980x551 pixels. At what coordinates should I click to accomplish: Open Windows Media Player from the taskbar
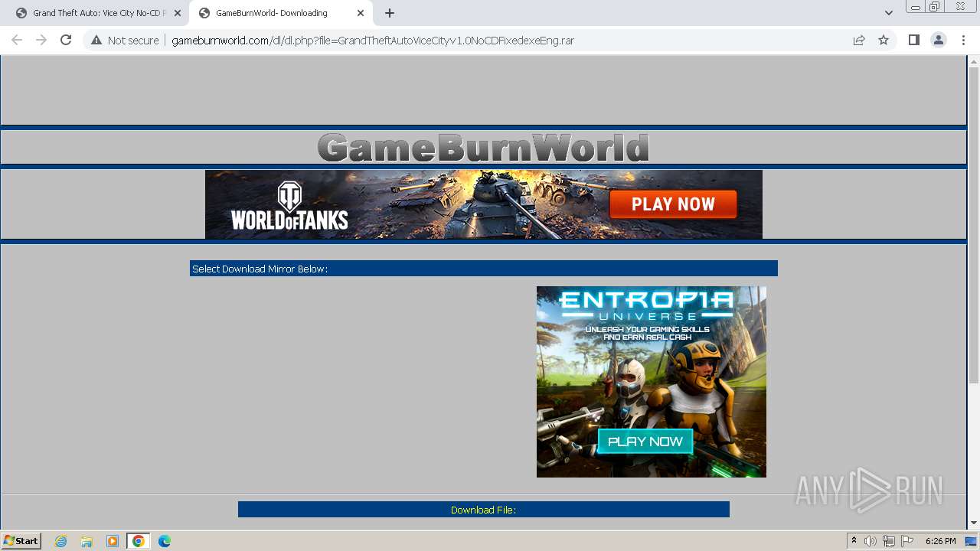(x=112, y=541)
